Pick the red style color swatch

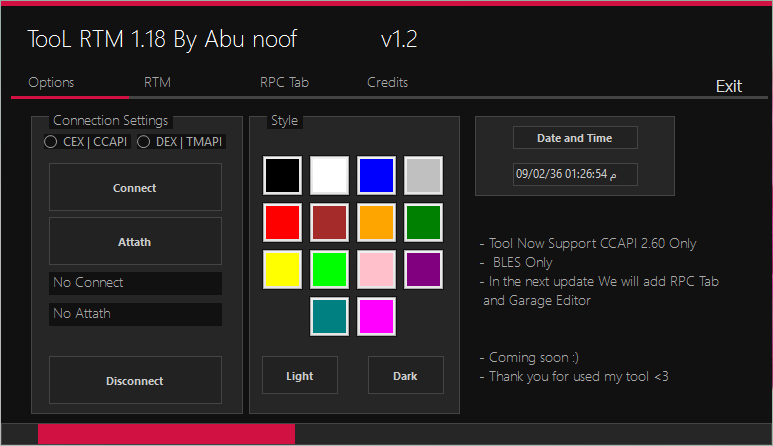tap(282, 222)
